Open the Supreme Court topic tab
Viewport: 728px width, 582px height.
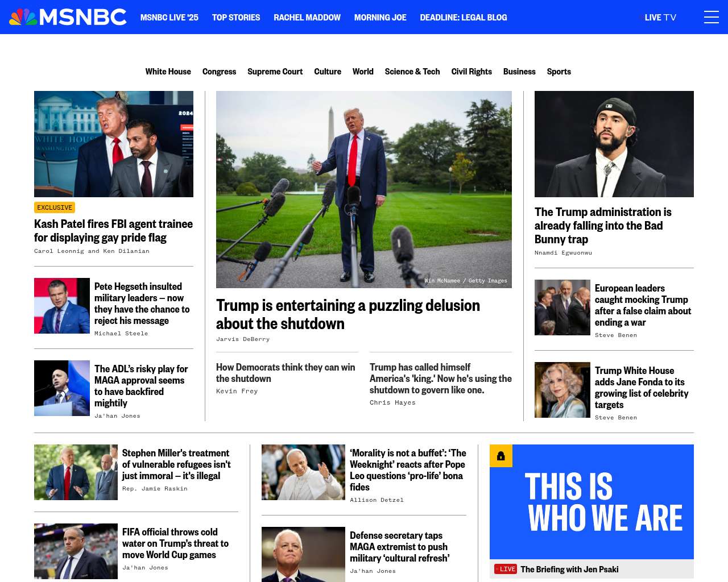[x=275, y=72]
